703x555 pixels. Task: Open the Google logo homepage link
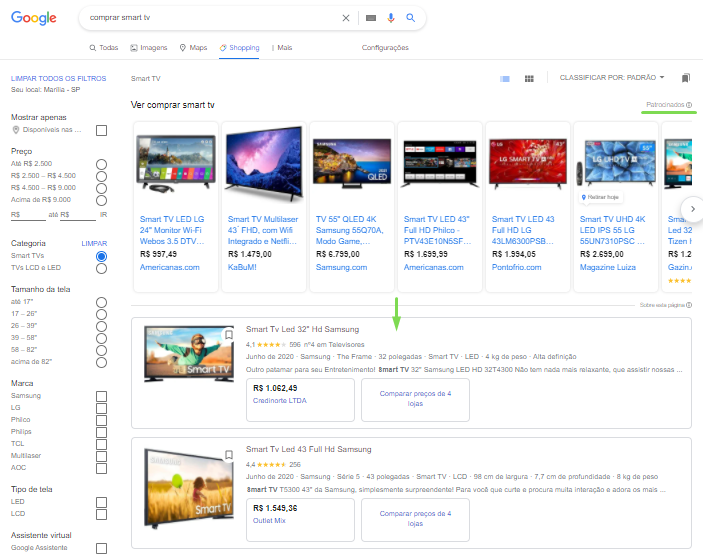[x=34, y=18]
